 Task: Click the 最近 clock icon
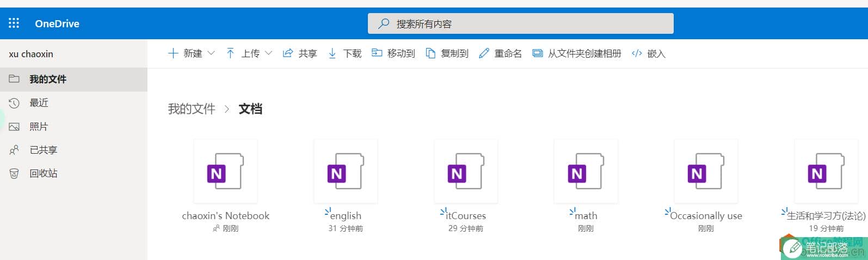point(14,102)
